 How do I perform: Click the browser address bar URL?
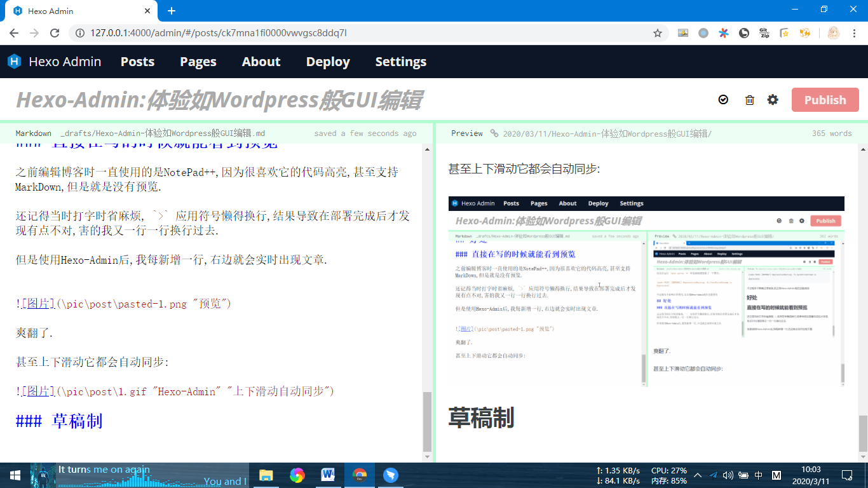coord(219,33)
